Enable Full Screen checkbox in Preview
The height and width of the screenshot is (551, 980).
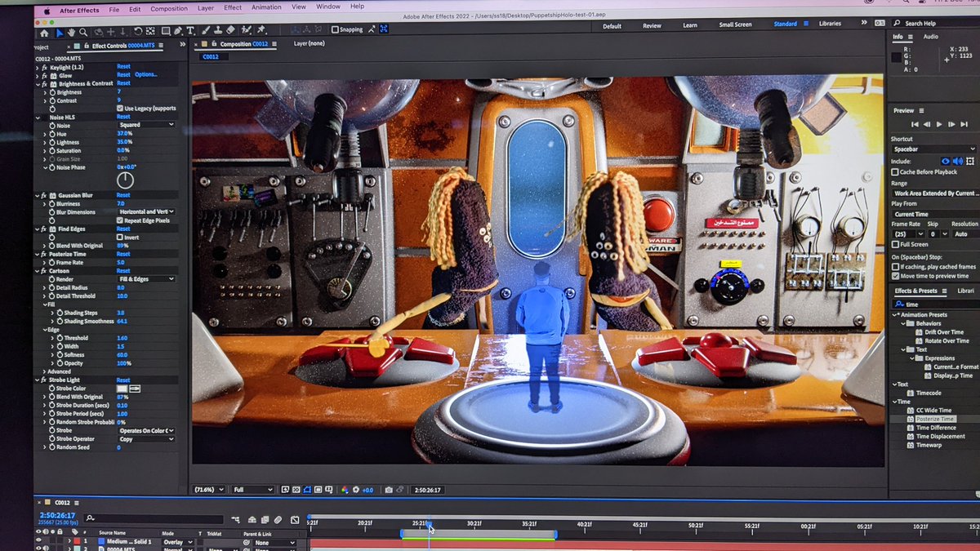(895, 244)
